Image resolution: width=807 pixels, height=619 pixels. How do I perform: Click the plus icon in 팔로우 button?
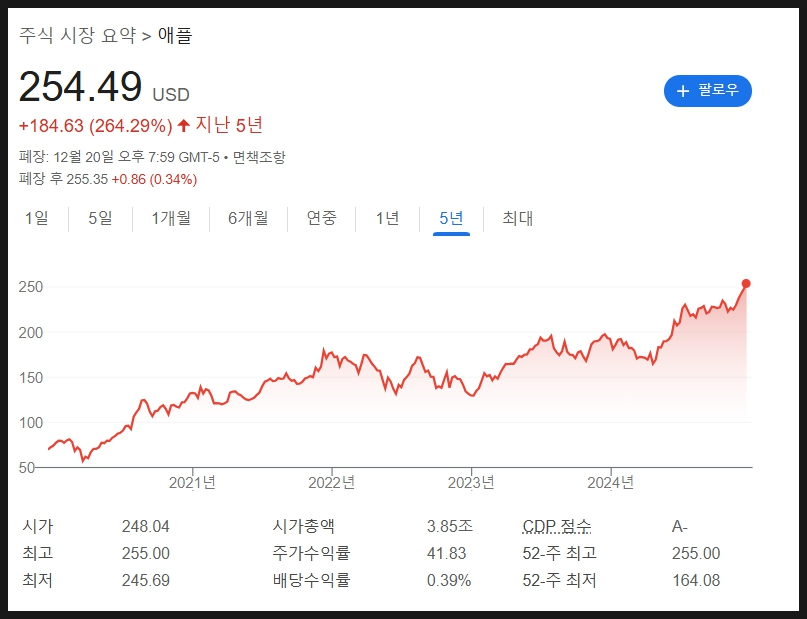[683, 91]
